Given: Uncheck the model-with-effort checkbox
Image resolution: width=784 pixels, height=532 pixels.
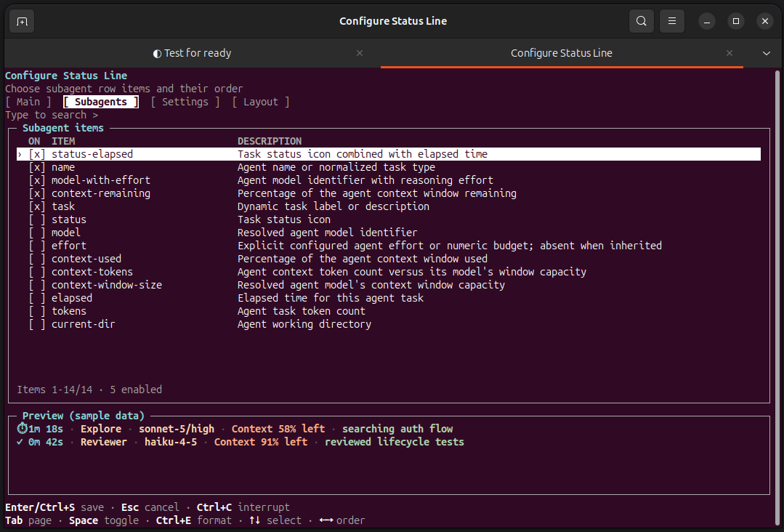Looking at the screenshot, I should point(36,180).
